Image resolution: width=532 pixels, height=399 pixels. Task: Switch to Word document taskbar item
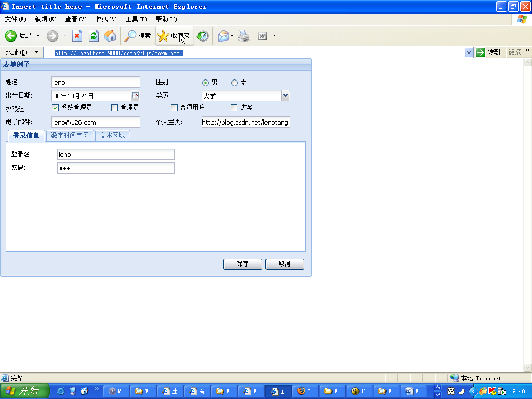(413, 391)
